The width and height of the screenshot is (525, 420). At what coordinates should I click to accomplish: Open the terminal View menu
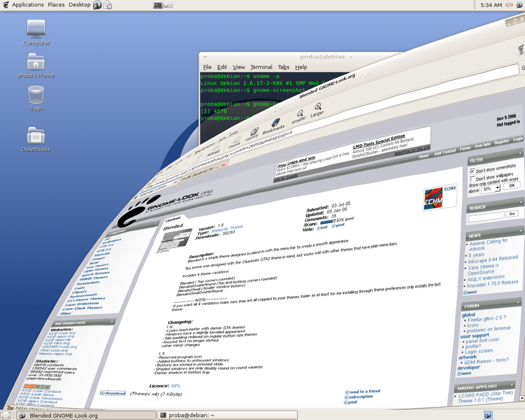pos(239,67)
